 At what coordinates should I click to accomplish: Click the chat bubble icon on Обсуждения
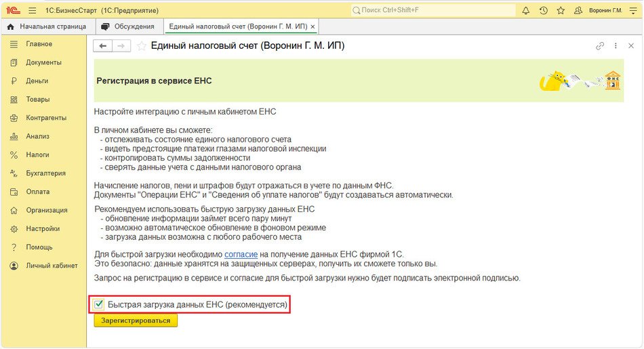point(105,26)
